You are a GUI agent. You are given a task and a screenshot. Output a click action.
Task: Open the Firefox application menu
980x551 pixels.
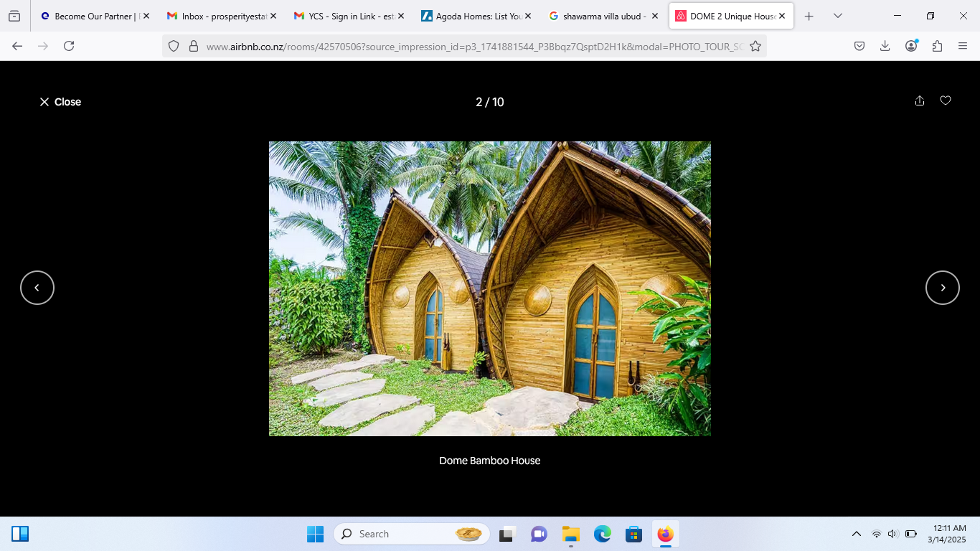(963, 46)
